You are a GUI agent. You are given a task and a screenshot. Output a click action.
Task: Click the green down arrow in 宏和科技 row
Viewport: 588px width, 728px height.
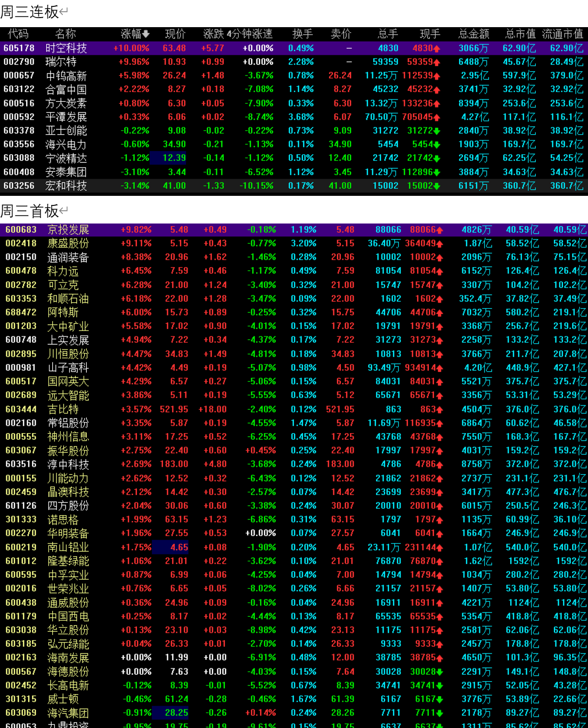pos(437,186)
